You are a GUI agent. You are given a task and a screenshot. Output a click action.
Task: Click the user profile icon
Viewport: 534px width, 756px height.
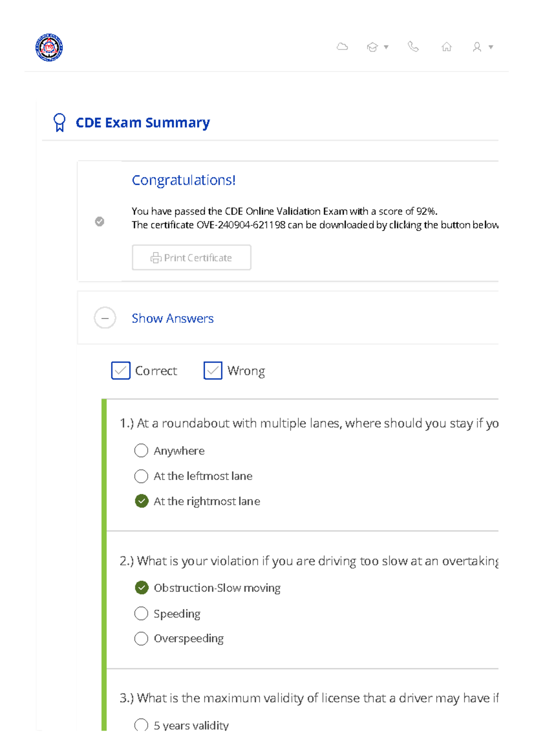pos(477,46)
